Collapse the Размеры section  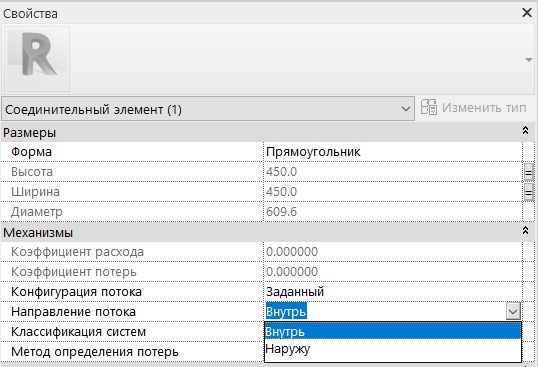pyautogui.click(x=525, y=130)
